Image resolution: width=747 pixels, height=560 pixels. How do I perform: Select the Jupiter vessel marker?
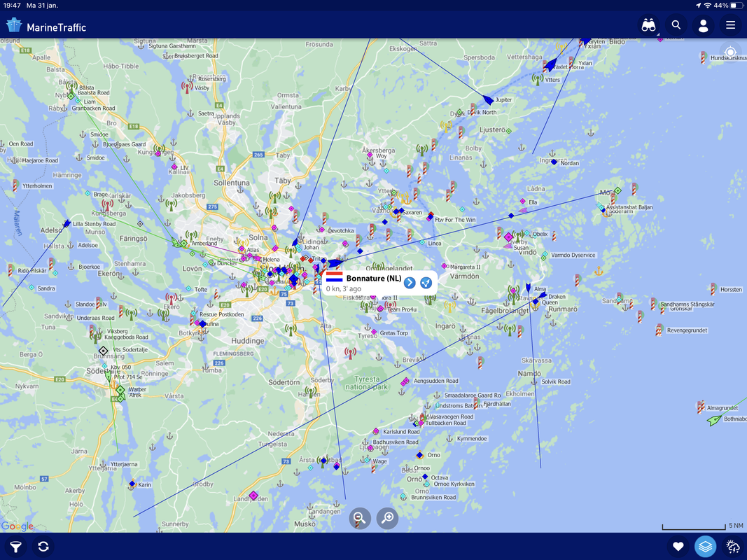(488, 100)
